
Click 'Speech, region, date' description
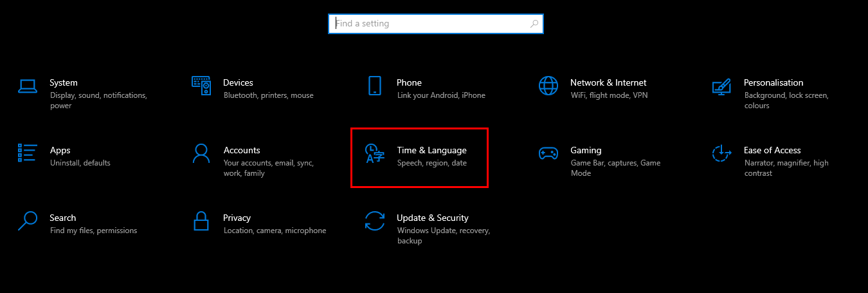[432, 163]
